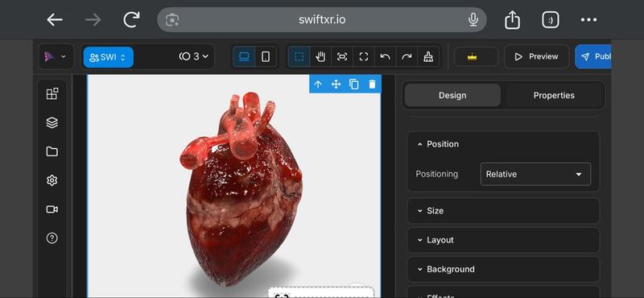Open the video camera panel
The image size is (644, 298).
[52, 209]
